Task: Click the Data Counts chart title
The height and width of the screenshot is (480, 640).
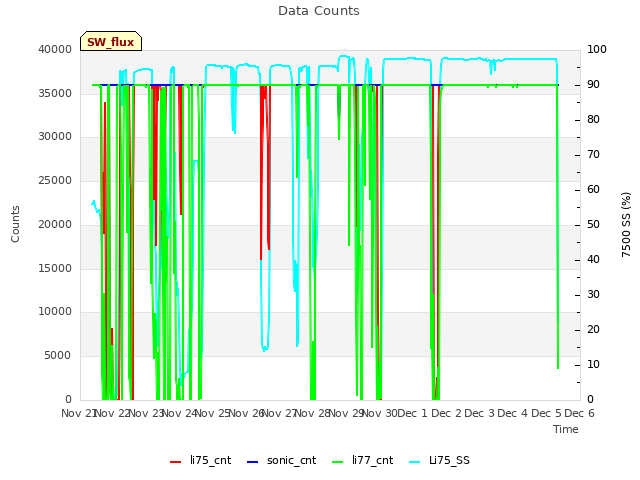Action: [319, 11]
